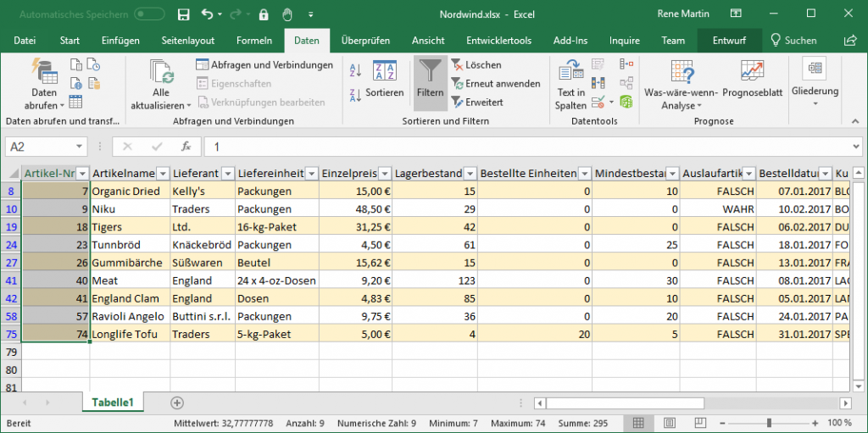Open Customize Quick Access Toolbar dropdown

click(310, 14)
